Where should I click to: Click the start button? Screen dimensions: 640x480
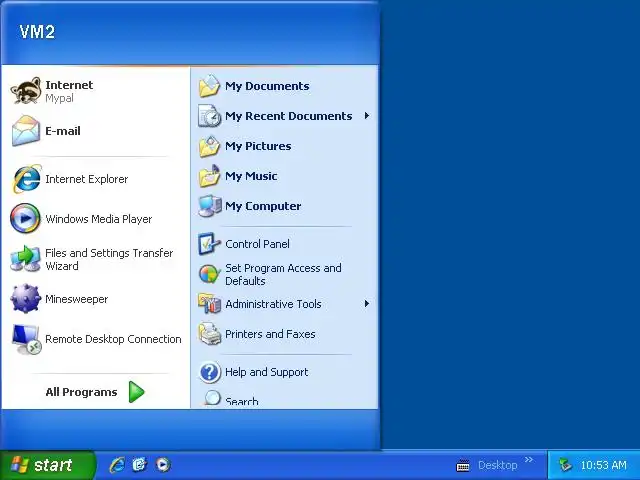pyautogui.click(x=48, y=465)
